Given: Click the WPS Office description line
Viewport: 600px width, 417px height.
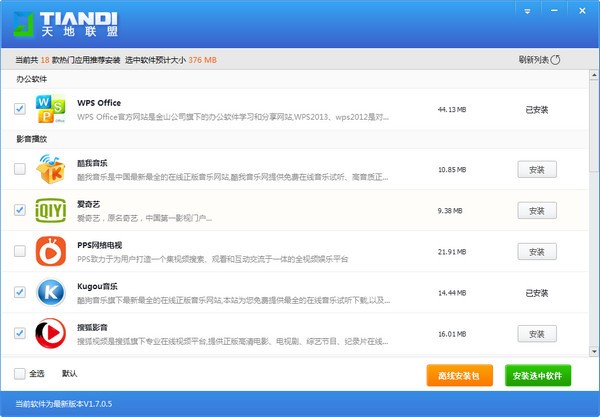Looking at the screenshot, I should click(x=233, y=117).
